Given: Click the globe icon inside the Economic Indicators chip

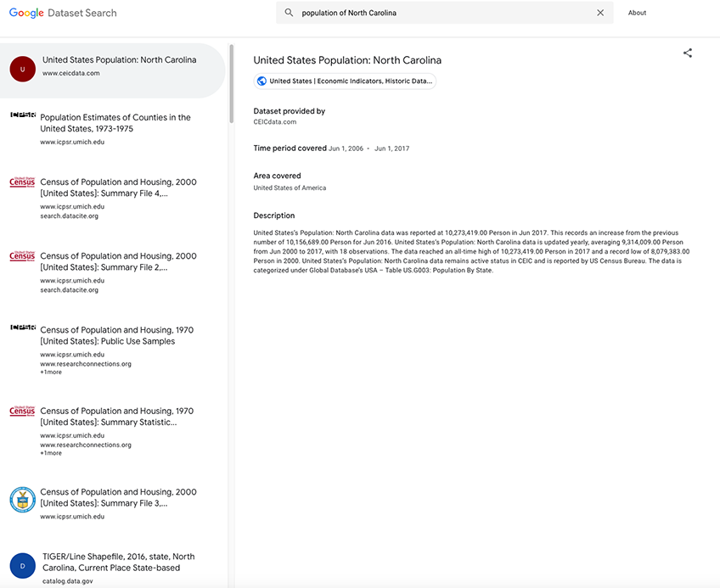Looking at the screenshot, I should (261, 81).
